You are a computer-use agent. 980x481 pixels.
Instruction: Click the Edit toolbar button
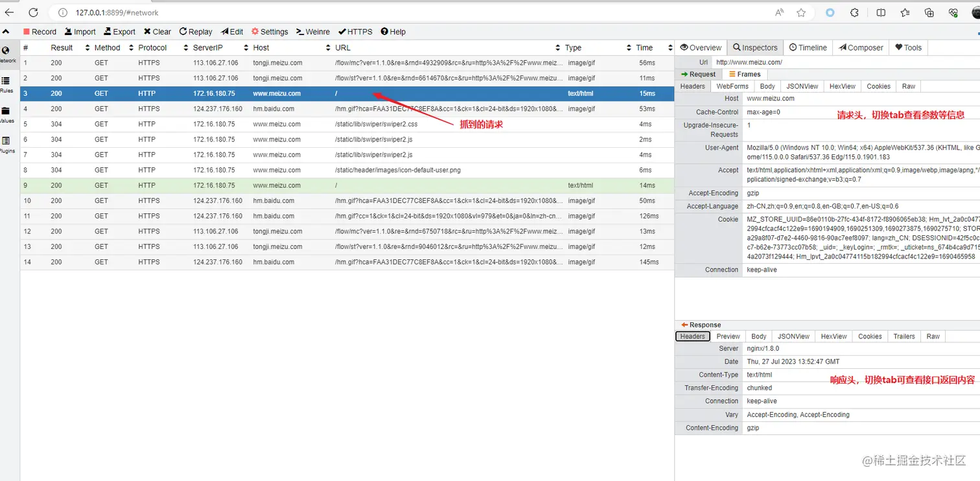232,32
